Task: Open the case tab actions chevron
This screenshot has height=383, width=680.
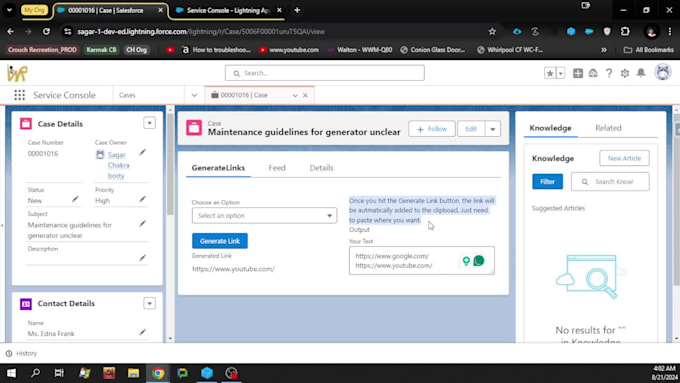Action: click(x=295, y=95)
